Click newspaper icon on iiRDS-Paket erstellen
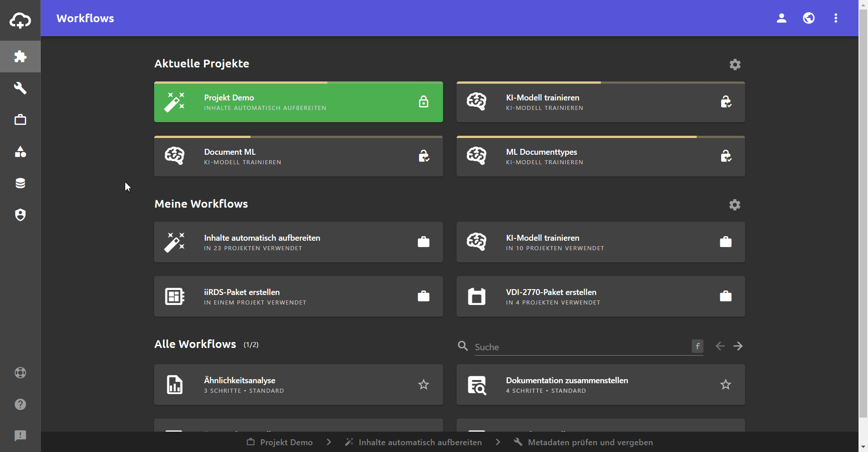 [x=175, y=296]
